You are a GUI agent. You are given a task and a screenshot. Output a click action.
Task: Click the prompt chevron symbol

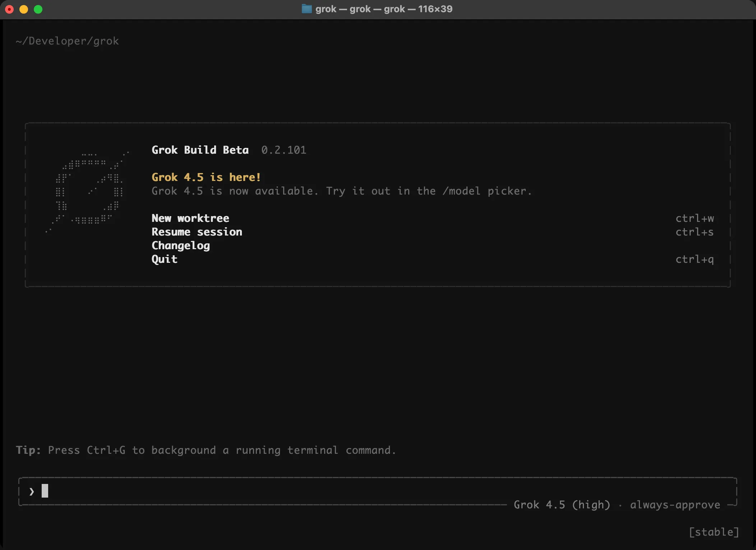32,491
